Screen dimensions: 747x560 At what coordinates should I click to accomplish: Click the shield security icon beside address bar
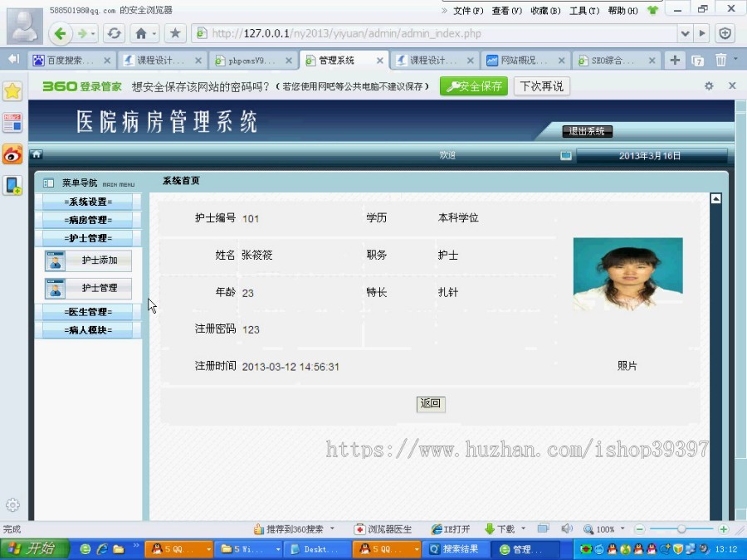[x=725, y=33]
